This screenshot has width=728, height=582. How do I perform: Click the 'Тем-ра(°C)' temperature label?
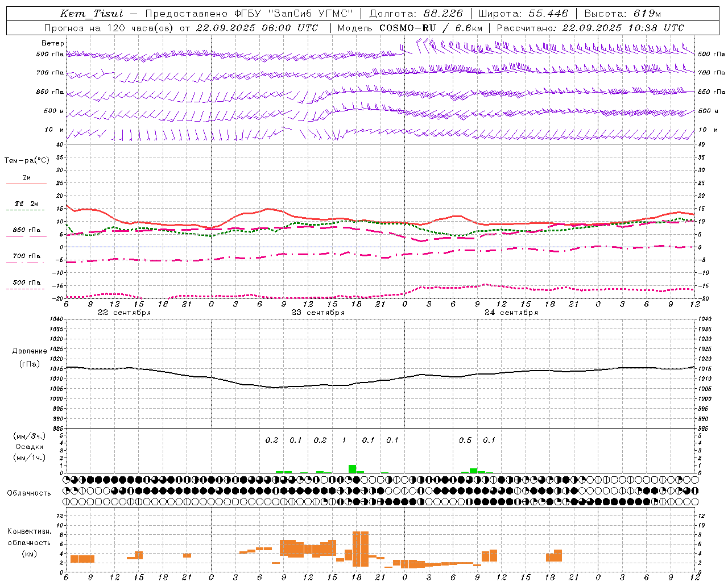click(27, 161)
